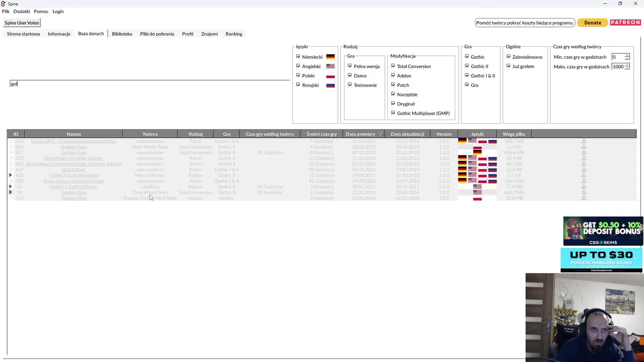Sort by the Średni czas gry header
This screenshot has width=644, height=362.
pos(321,134)
